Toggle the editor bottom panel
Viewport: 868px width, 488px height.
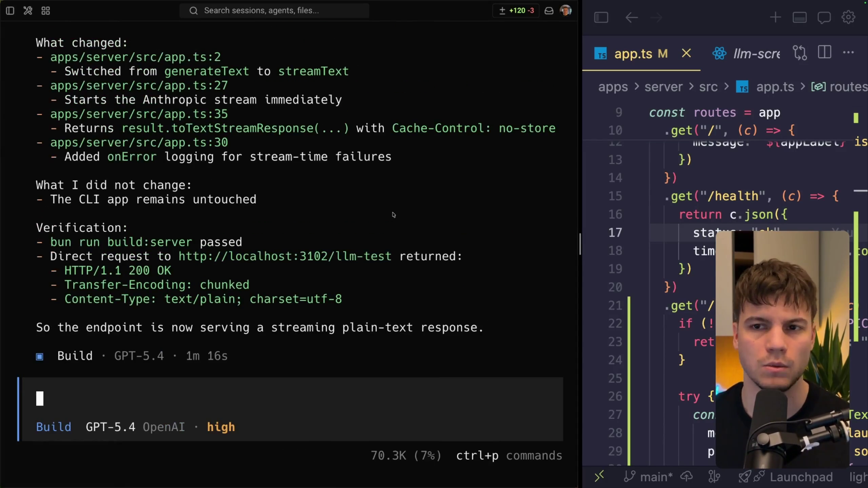pyautogui.click(x=800, y=18)
